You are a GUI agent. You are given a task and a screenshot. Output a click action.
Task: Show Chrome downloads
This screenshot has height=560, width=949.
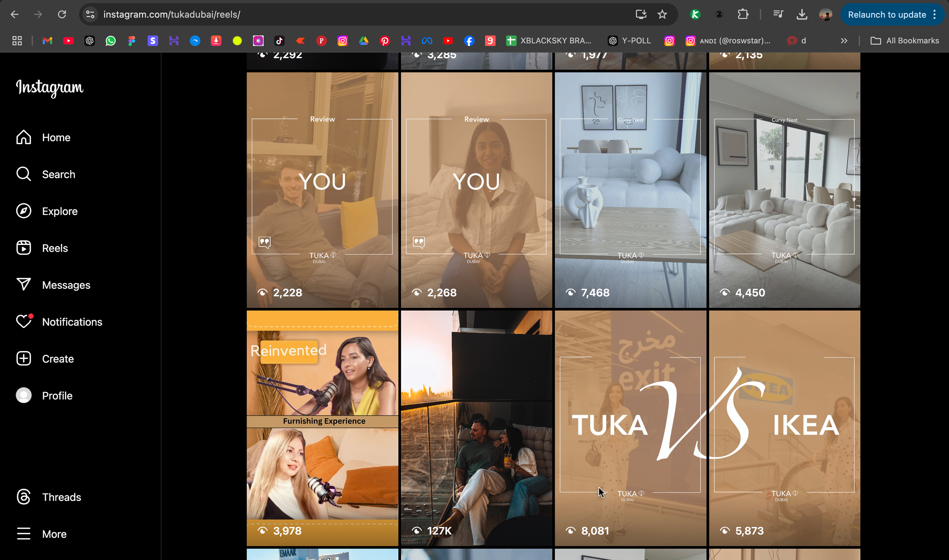click(802, 15)
